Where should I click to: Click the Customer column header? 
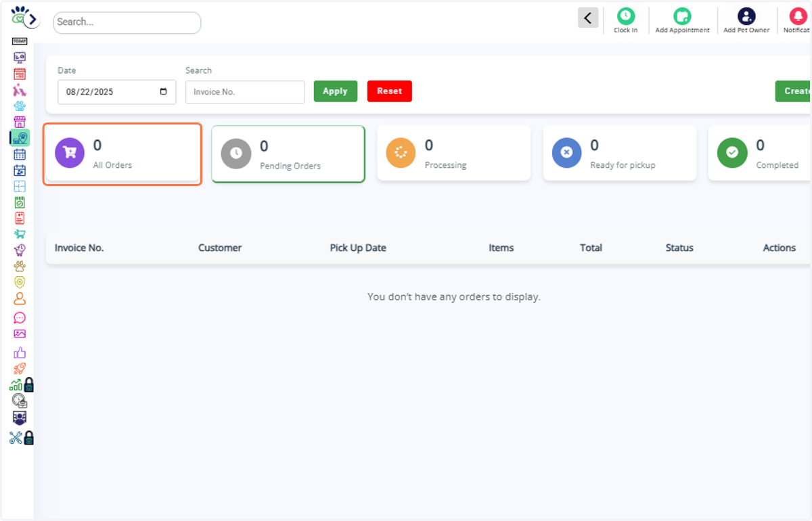click(x=220, y=248)
